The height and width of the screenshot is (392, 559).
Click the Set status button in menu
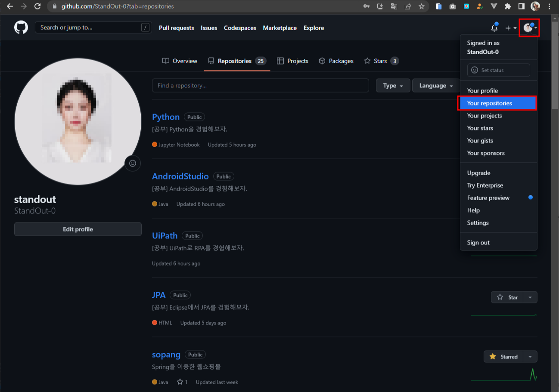[x=499, y=70]
